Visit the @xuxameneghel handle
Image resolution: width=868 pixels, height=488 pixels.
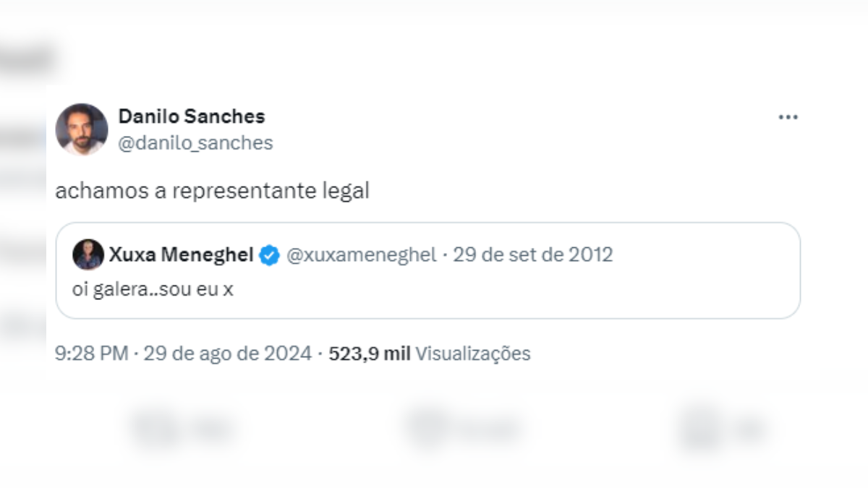click(362, 255)
